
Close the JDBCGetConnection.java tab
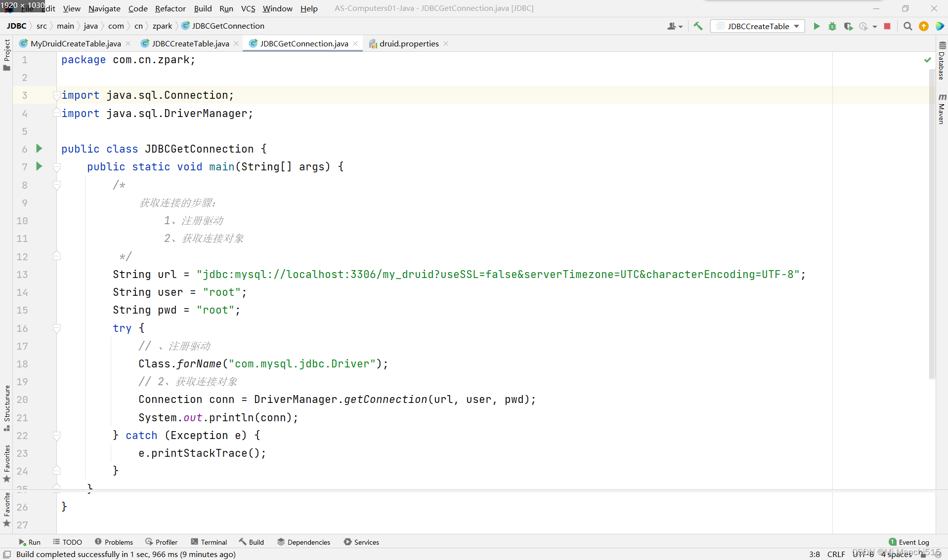click(x=355, y=43)
